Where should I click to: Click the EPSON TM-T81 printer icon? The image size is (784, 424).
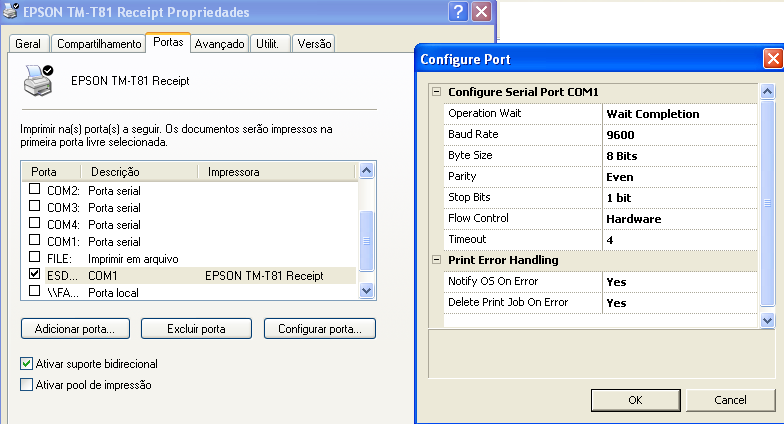tap(38, 80)
